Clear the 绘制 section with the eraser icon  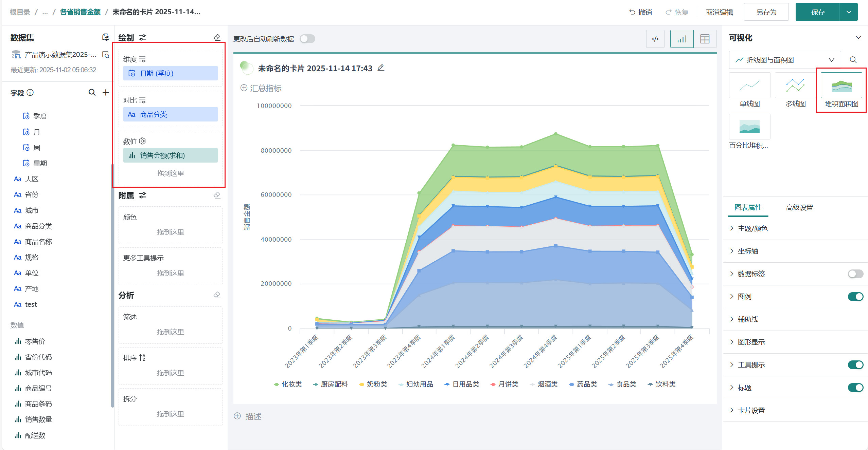click(x=217, y=37)
